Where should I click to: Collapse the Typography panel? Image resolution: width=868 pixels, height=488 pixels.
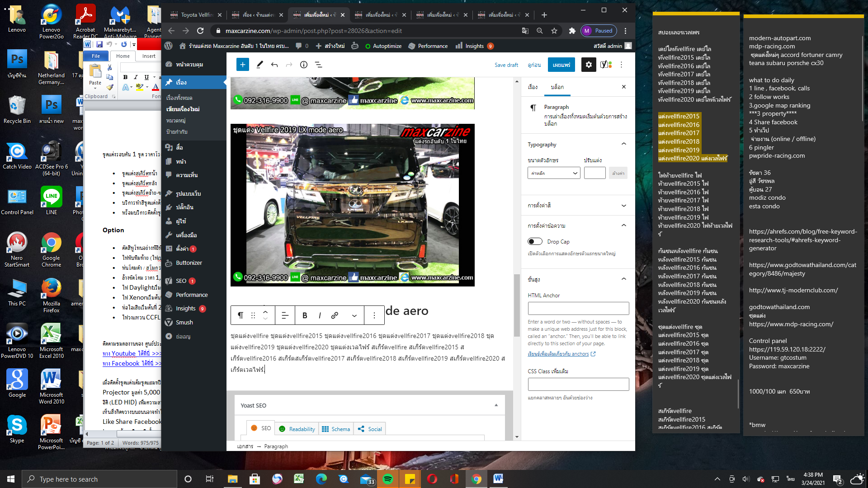[x=624, y=144]
